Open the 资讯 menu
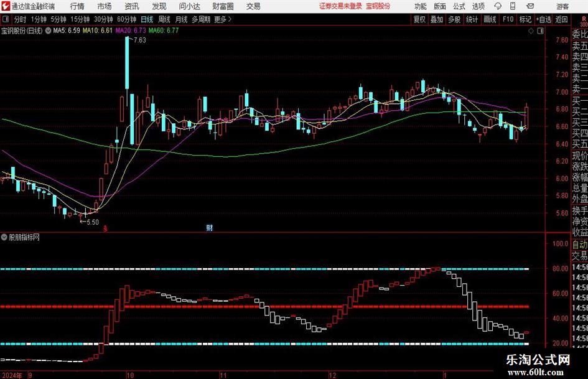 pos(132,6)
